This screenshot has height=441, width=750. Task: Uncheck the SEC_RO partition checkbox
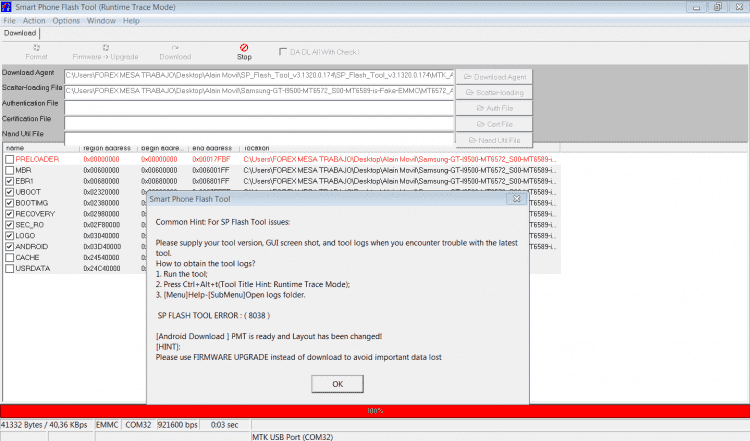[10, 225]
